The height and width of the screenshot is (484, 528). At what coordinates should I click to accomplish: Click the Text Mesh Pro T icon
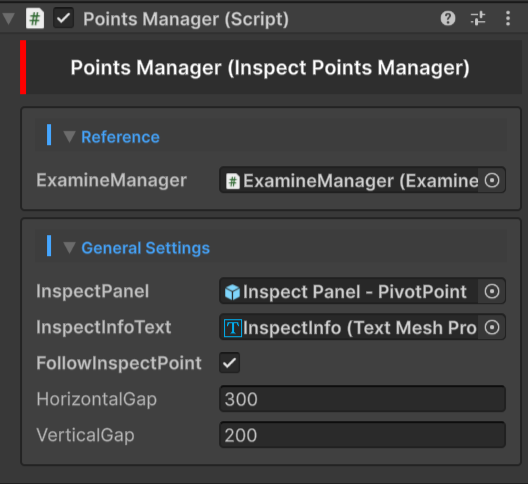click(x=233, y=328)
